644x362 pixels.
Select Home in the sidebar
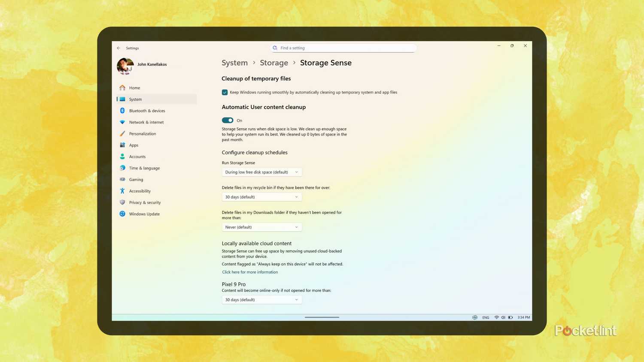(x=134, y=87)
